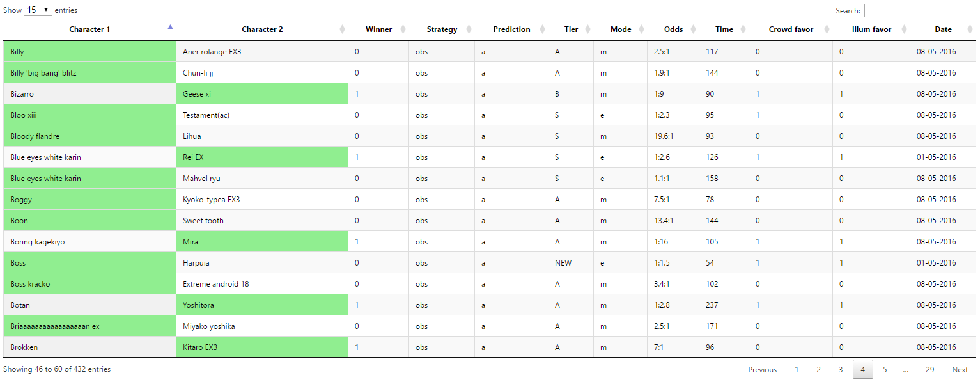Sort by Mode column header
The height and width of the screenshot is (382, 980).
pyautogui.click(x=620, y=29)
